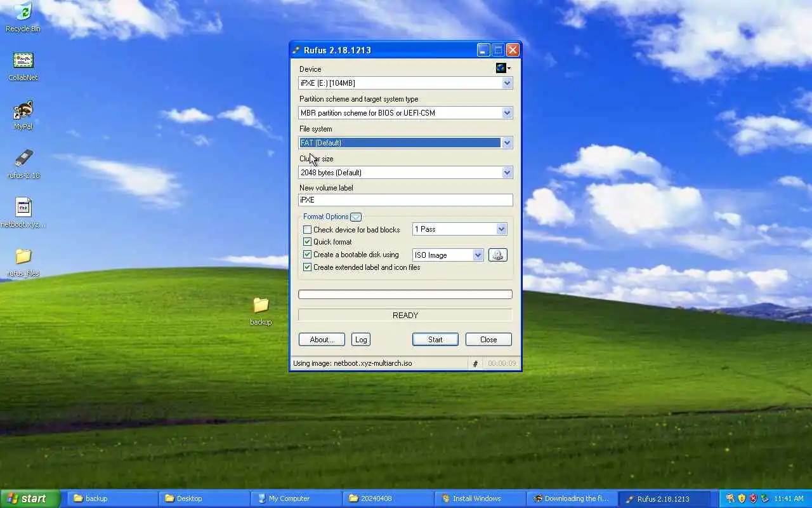Click the READY status bar
The image size is (812, 508).
pos(405,315)
